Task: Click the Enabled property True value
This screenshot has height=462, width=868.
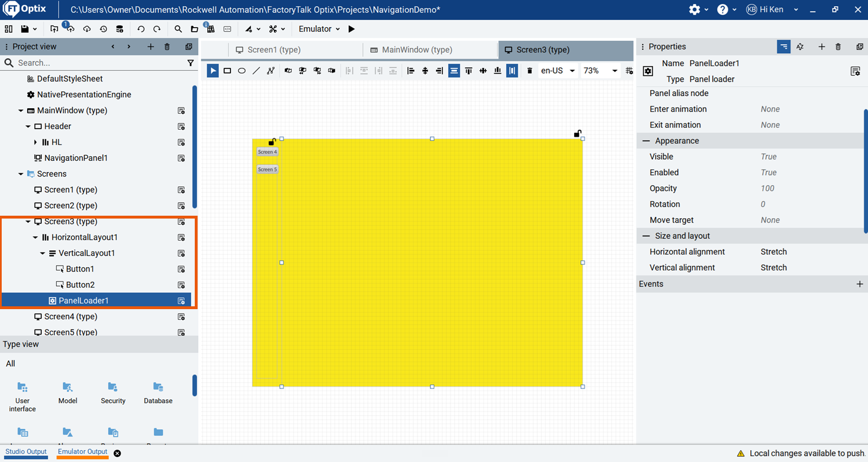Action: pyautogui.click(x=768, y=173)
